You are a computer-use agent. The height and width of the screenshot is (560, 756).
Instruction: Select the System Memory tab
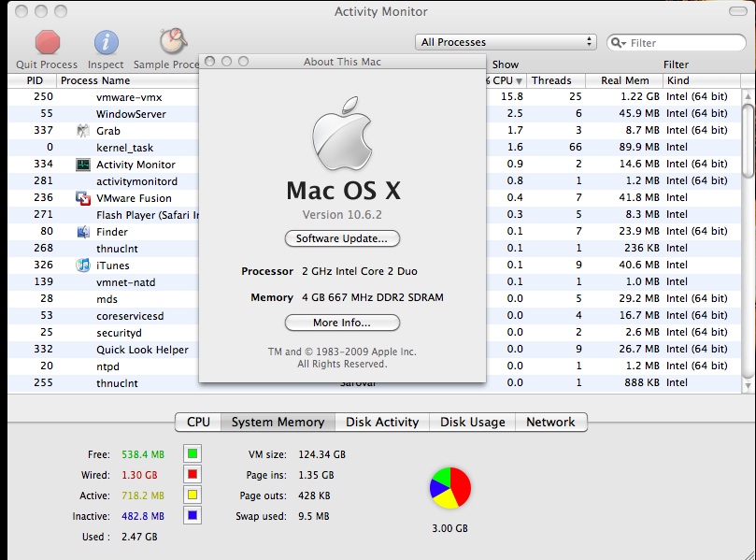[278, 422]
